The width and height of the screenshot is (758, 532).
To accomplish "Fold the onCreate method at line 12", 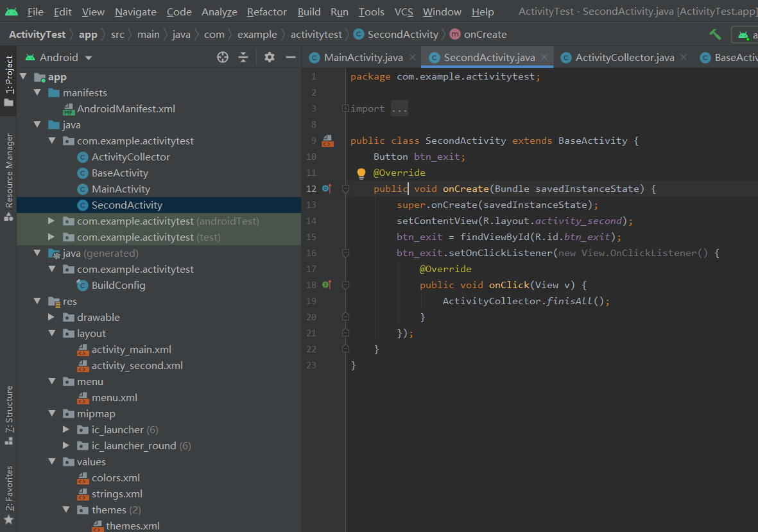I will [345, 189].
